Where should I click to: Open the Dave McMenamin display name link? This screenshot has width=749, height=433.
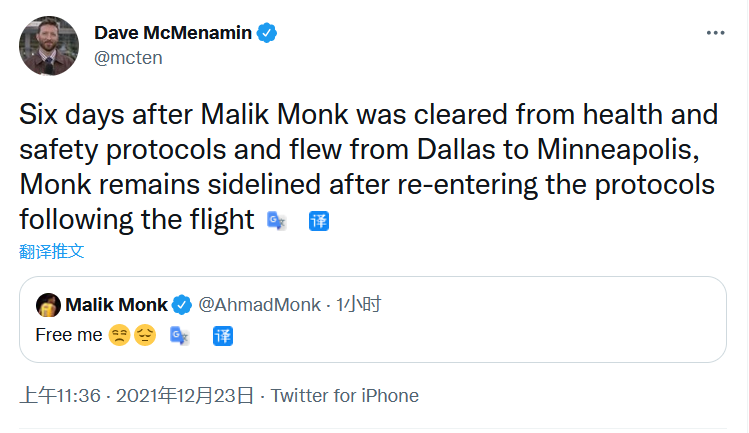tap(174, 33)
